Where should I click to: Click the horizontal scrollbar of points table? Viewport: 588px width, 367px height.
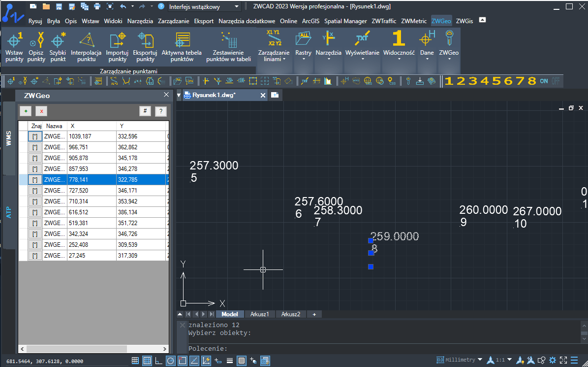pyautogui.click(x=94, y=349)
